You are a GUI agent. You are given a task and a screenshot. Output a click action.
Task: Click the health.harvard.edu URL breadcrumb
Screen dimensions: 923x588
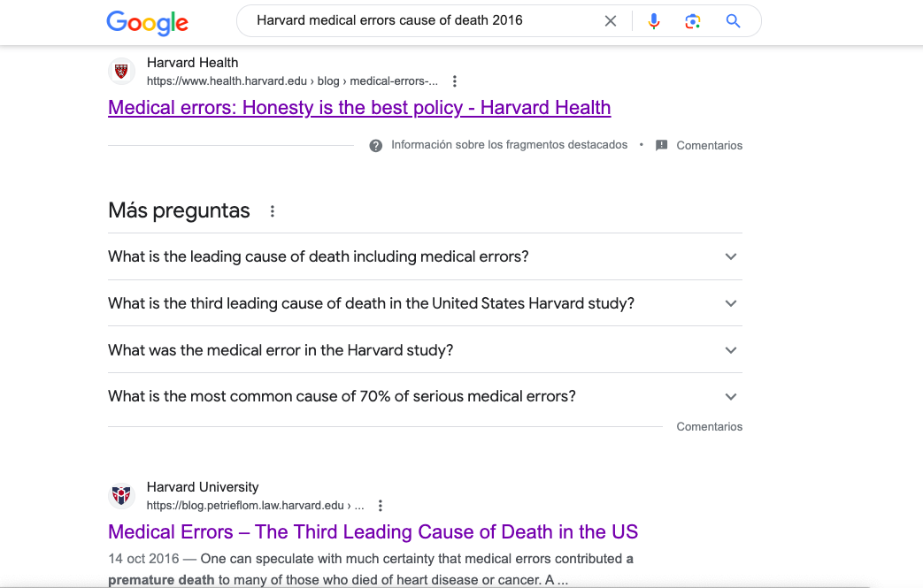(x=292, y=81)
